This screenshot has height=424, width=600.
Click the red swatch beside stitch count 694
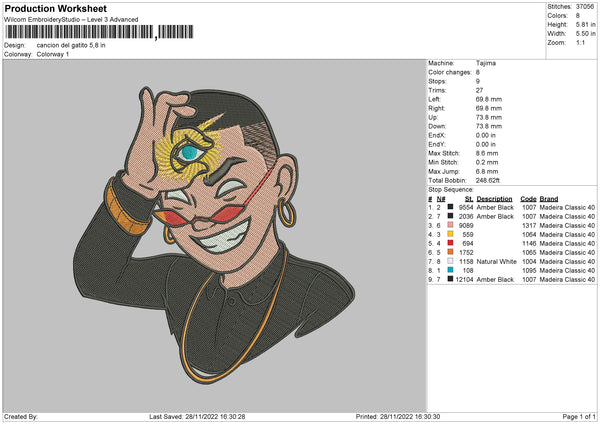pyautogui.click(x=450, y=243)
